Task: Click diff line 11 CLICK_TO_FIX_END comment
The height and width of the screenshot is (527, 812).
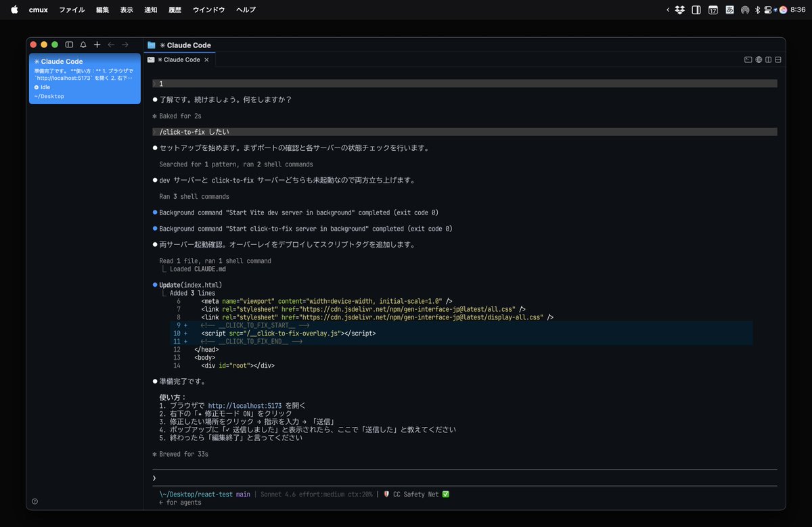Action: pyautogui.click(x=461, y=342)
